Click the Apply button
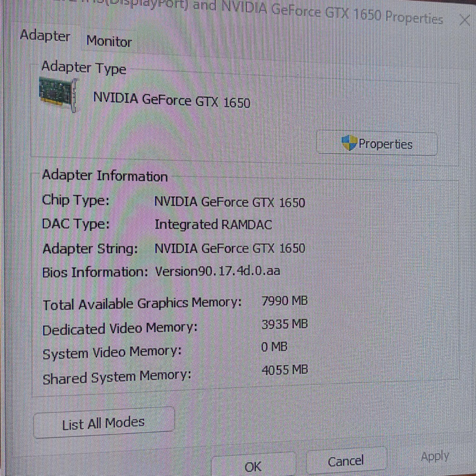476x476 pixels. point(435,456)
